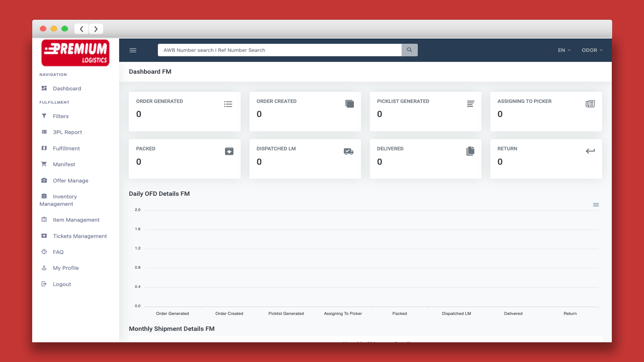
Task: Open the chart options menu icon
Action: click(596, 205)
